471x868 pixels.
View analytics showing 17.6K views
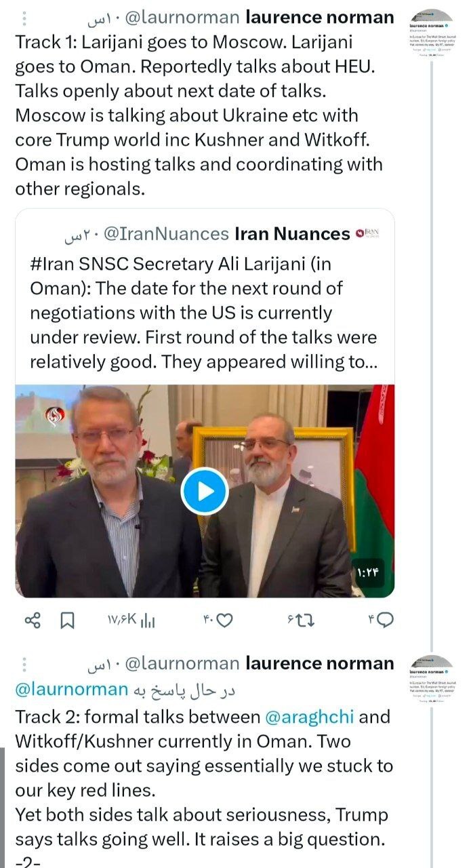click(x=131, y=620)
